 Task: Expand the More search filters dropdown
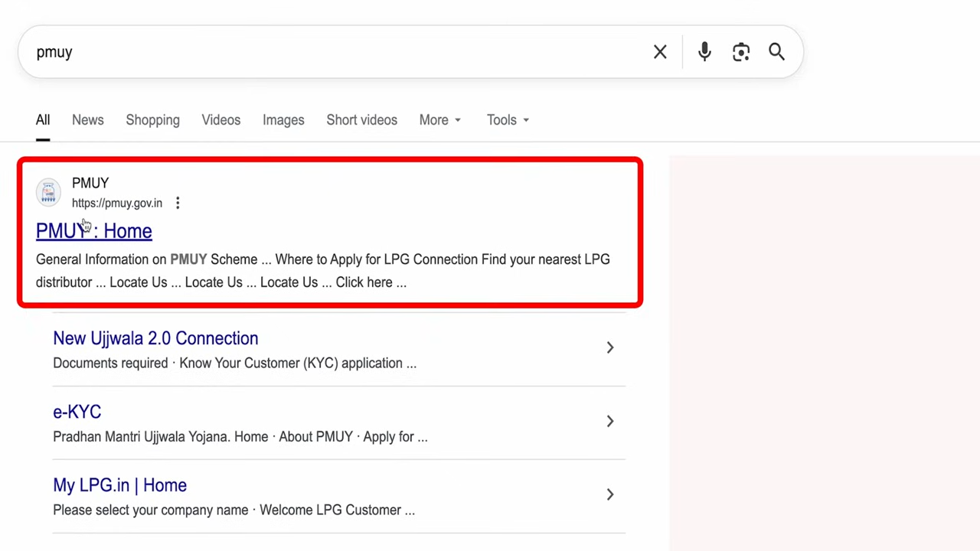point(439,120)
